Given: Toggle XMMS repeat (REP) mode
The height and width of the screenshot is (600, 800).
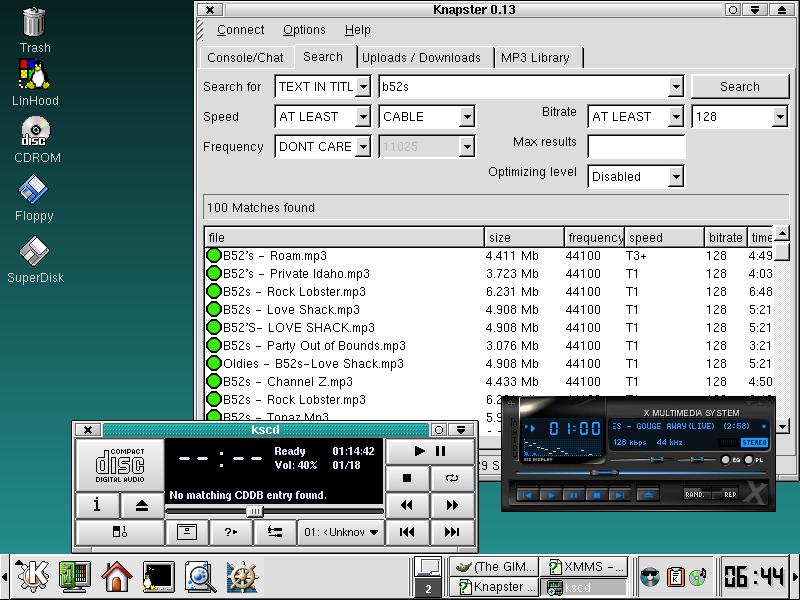Looking at the screenshot, I should pos(729,494).
